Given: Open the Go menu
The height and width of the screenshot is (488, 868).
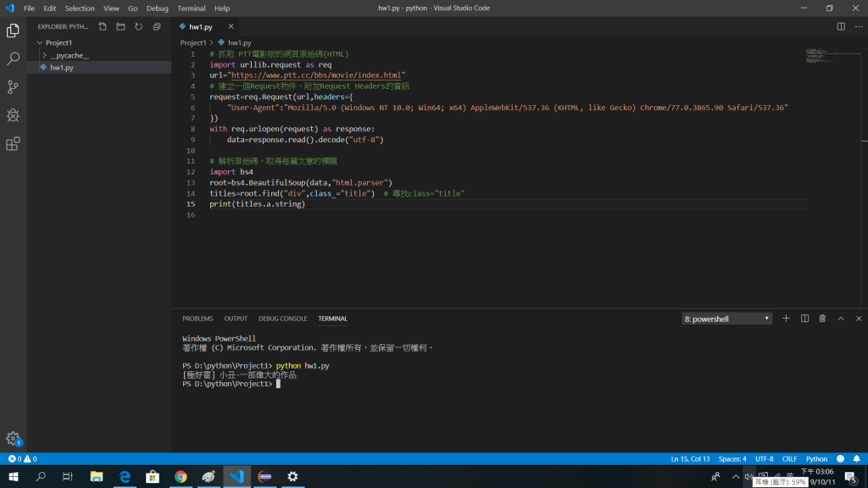Looking at the screenshot, I should (133, 8).
